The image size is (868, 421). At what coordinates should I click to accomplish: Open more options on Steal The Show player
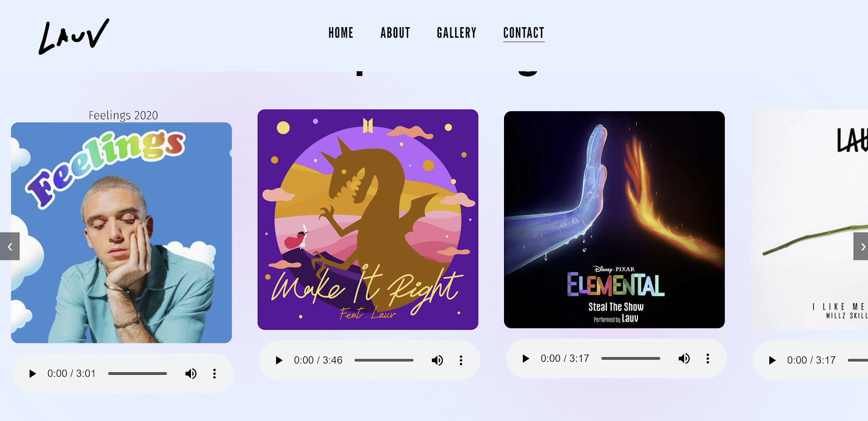pos(707,359)
